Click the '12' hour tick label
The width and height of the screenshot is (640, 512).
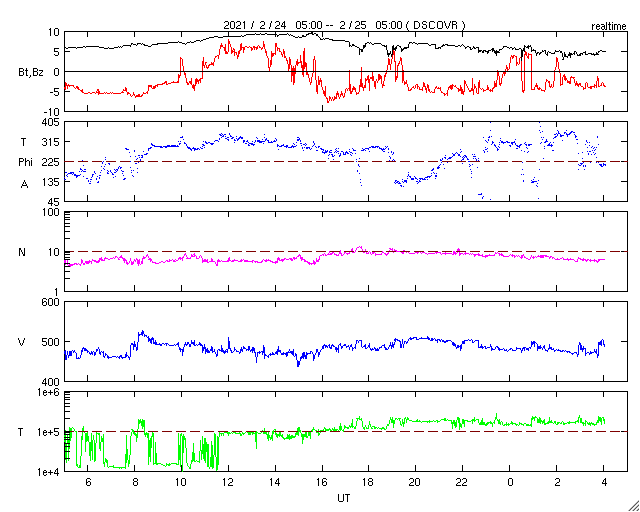click(228, 482)
